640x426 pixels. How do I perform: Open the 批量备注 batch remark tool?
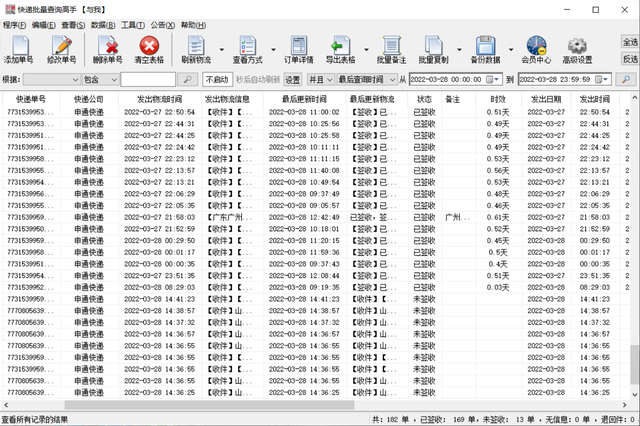391,49
